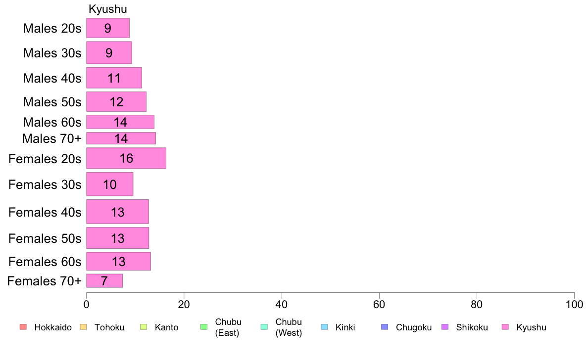
Task: Click the Kanto legend color swatch
Action: point(144,327)
